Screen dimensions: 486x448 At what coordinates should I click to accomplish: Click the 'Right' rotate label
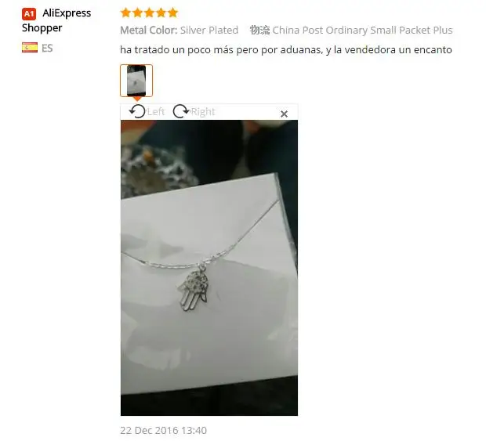pyautogui.click(x=203, y=111)
